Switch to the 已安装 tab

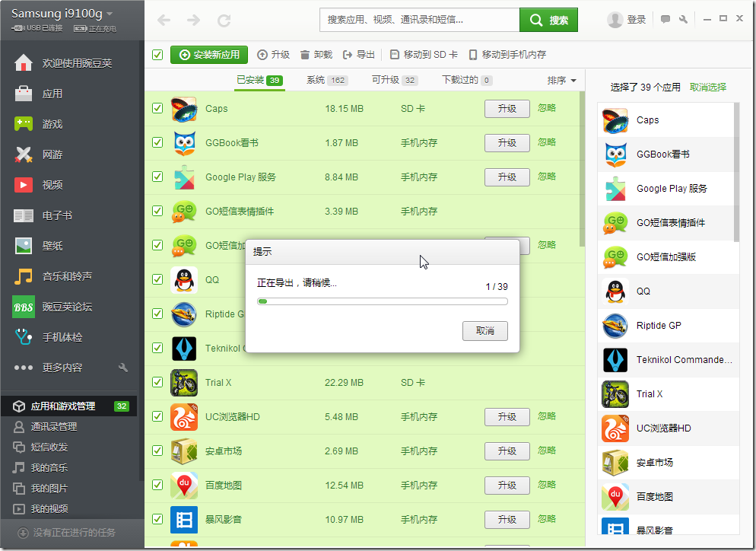(x=259, y=80)
